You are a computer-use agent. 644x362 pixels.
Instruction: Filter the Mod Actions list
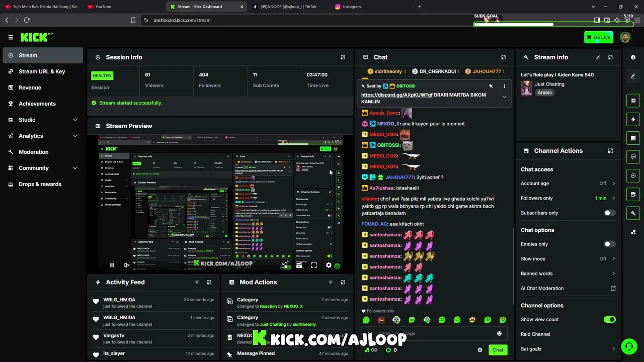click(x=331, y=283)
